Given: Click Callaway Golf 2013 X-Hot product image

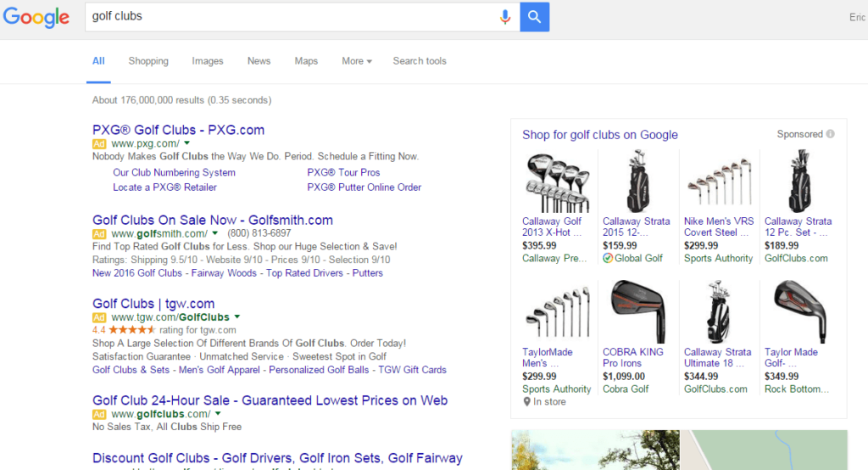Looking at the screenshot, I should [x=558, y=182].
